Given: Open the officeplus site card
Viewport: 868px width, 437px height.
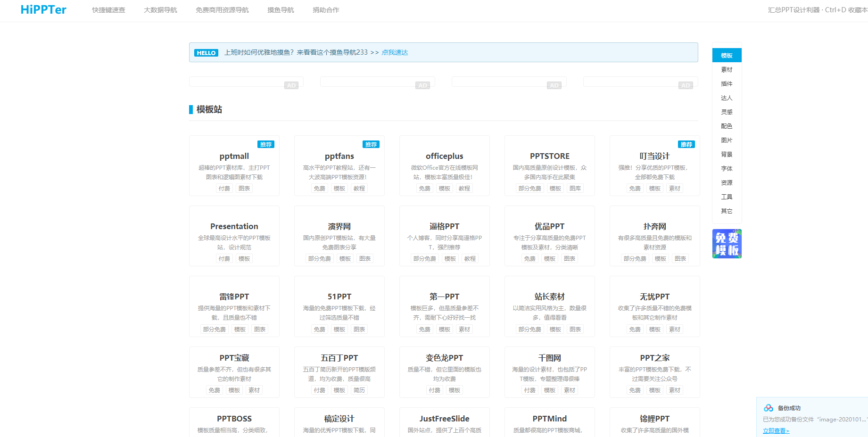Looking at the screenshot, I should [x=445, y=165].
